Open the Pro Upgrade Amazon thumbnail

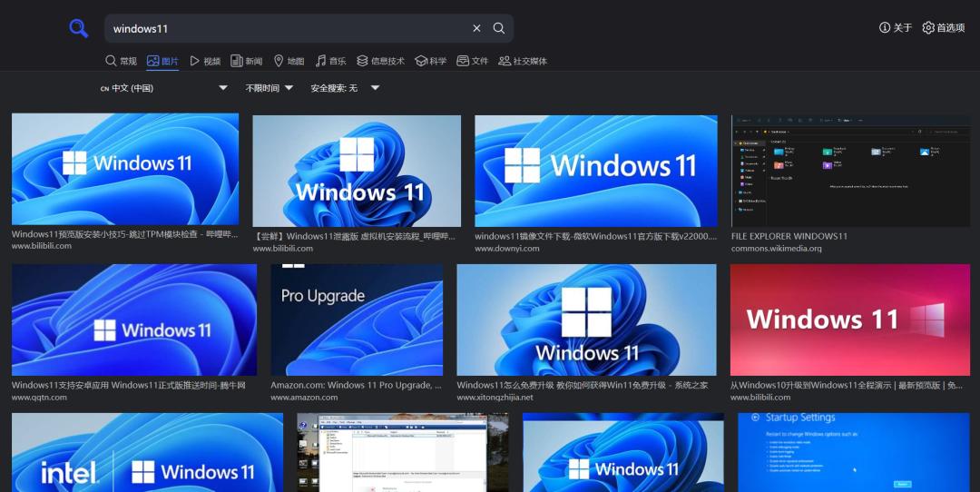[x=357, y=320]
